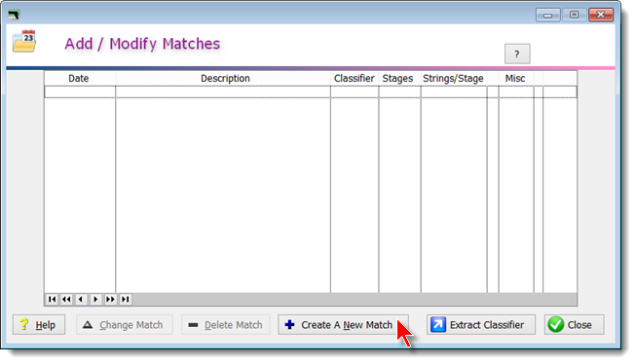
Task: Click the question mark button near header
Action: coord(517,54)
